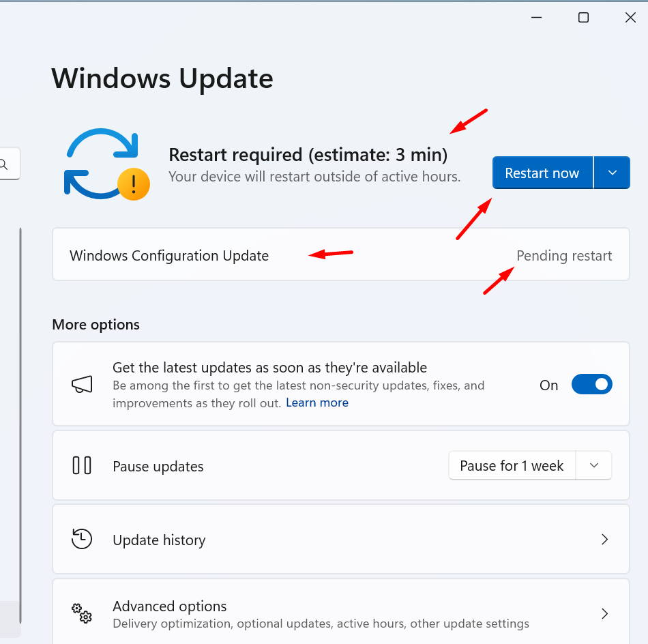Click the gear icon beside Advanced options
Viewport: 648px width, 644px height.
(82, 613)
